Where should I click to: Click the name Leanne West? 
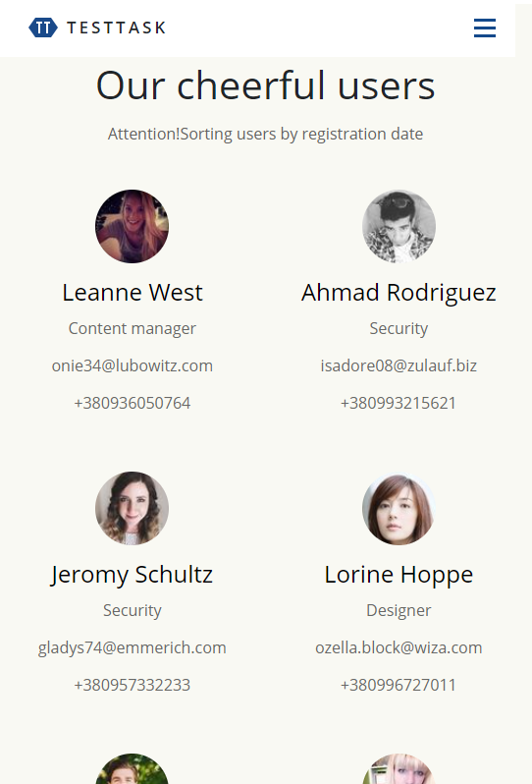point(133,293)
